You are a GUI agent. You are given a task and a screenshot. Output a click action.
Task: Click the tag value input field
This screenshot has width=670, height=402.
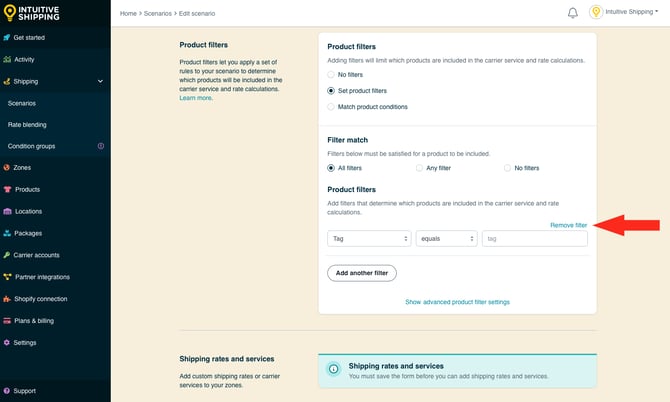tap(534, 239)
